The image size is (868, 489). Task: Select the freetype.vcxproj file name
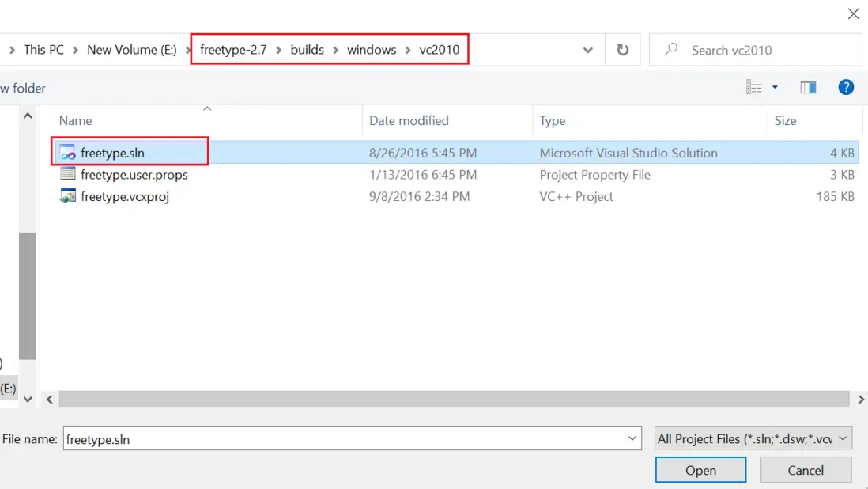click(x=125, y=196)
